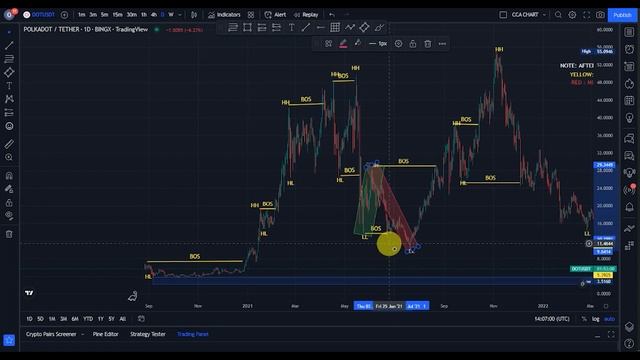The width and height of the screenshot is (640, 360).
Task: Select the 3M date range
Action: pos(64,319)
